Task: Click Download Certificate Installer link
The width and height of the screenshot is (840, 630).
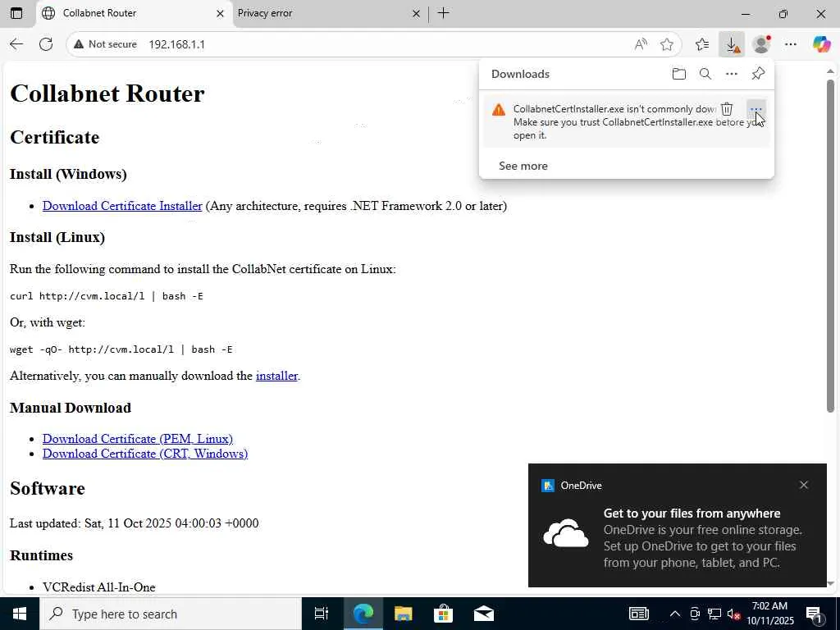Action: pyautogui.click(x=122, y=206)
